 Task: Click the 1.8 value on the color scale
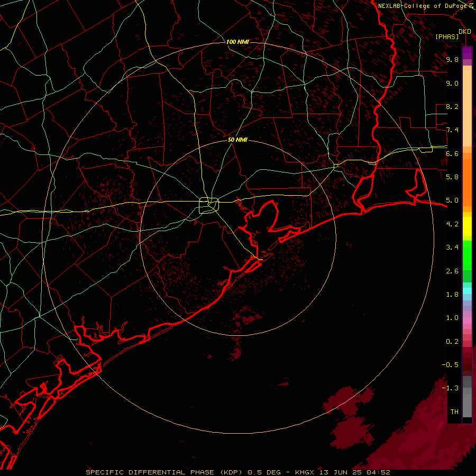coord(452,295)
